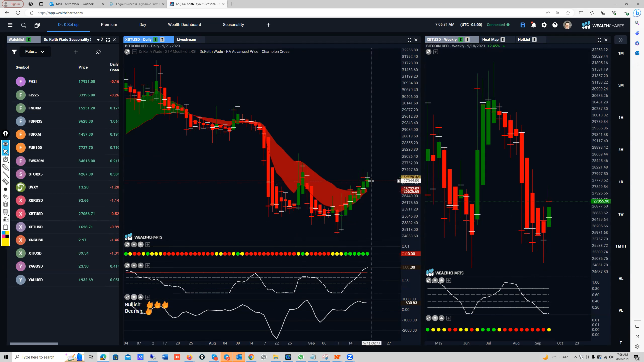This screenshot has width=644, height=362.
Task: Toggle the S badge on Heat Map tab
Action: tap(503, 40)
